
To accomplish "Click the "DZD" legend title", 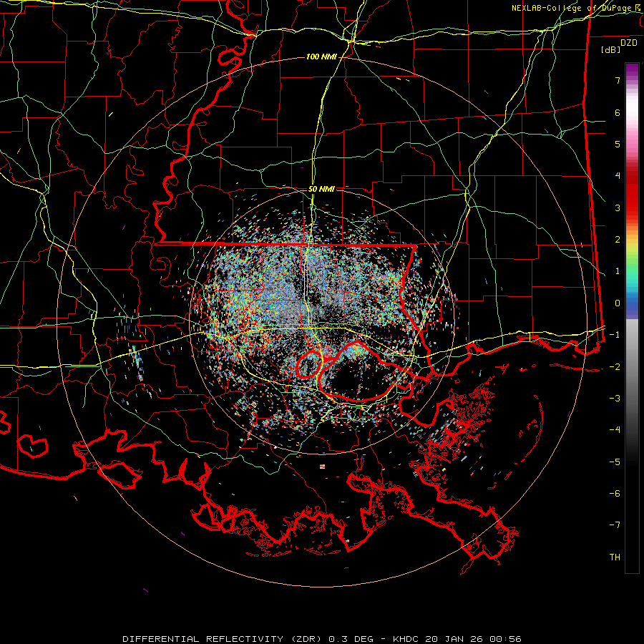I will click(629, 43).
